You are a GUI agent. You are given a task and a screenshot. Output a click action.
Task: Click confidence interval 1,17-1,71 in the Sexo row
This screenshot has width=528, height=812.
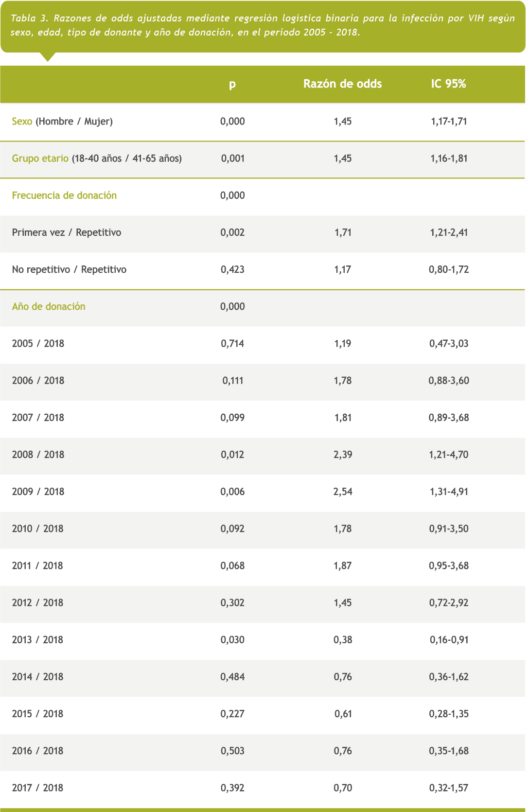coord(449,122)
